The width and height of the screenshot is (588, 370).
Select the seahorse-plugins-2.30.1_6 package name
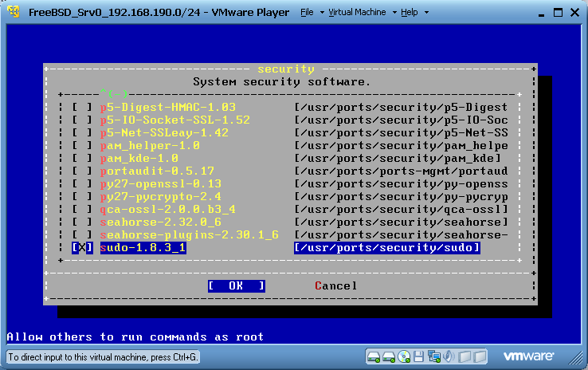pyautogui.click(x=190, y=235)
